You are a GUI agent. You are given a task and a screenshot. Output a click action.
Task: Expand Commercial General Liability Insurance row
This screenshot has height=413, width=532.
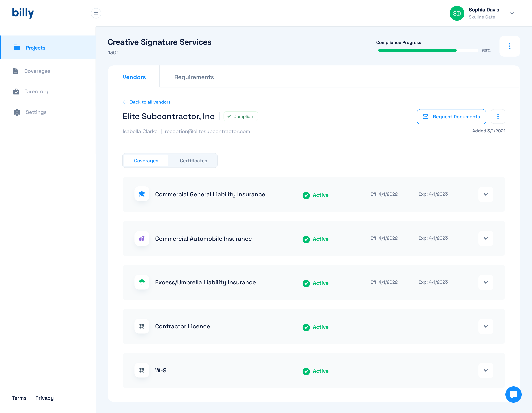click(485, 194)
